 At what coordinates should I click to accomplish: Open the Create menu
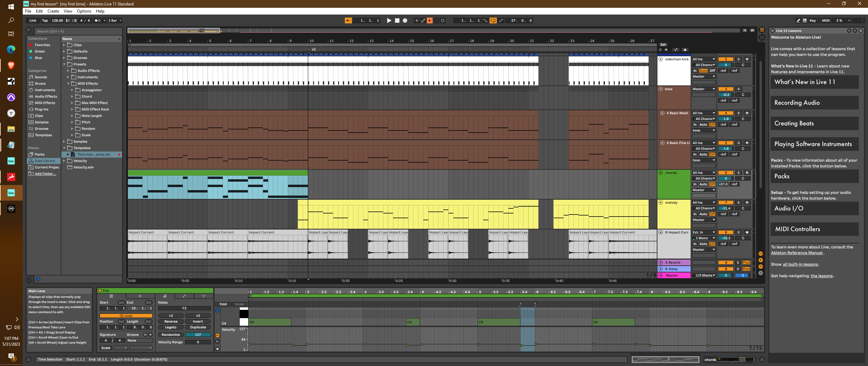coord(53,11)
